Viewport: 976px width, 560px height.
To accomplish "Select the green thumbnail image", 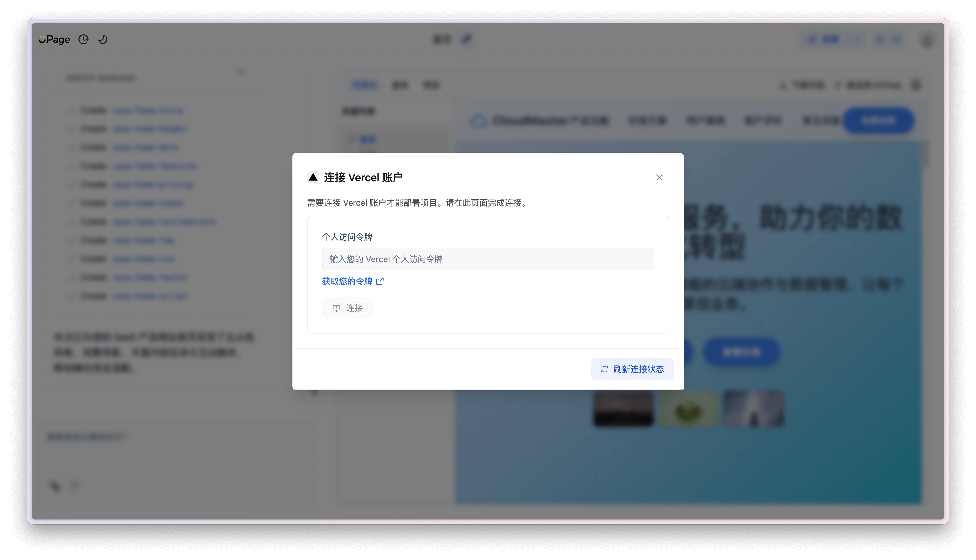I will point(689,409).
